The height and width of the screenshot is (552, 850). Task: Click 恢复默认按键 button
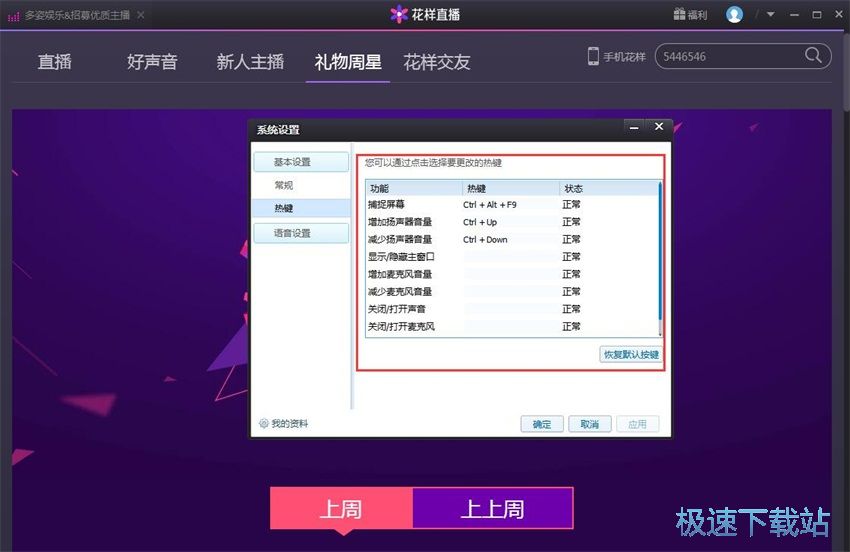[631, 355]
